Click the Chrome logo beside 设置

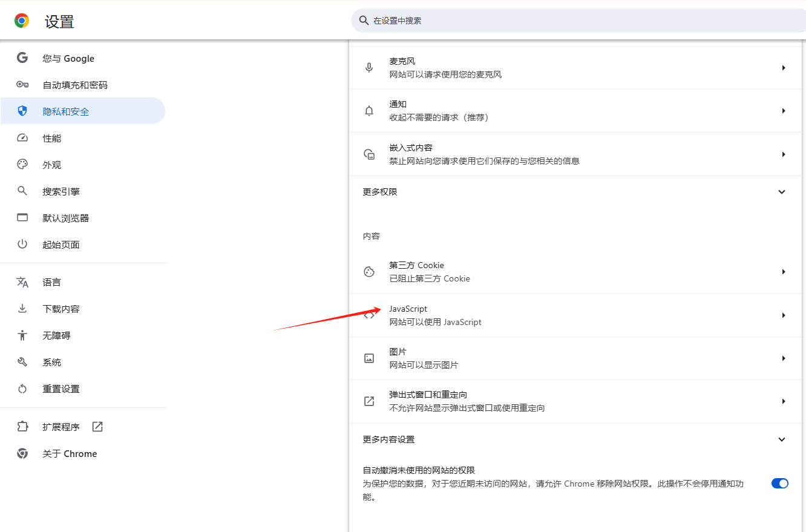pos(22,21)
